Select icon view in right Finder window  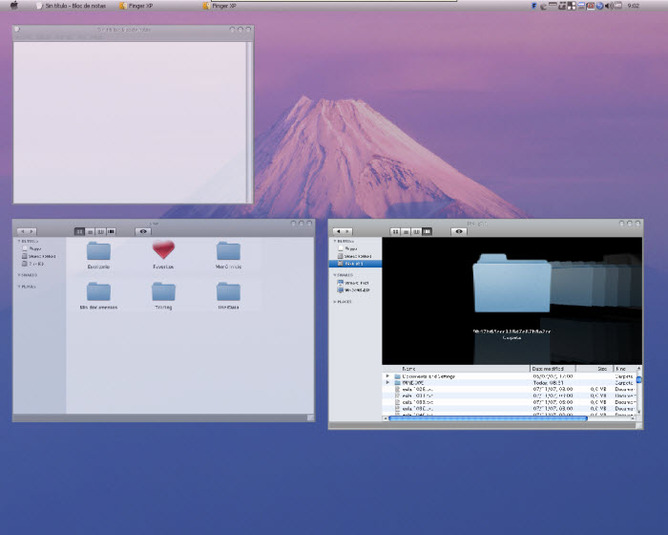pos(396,231)
